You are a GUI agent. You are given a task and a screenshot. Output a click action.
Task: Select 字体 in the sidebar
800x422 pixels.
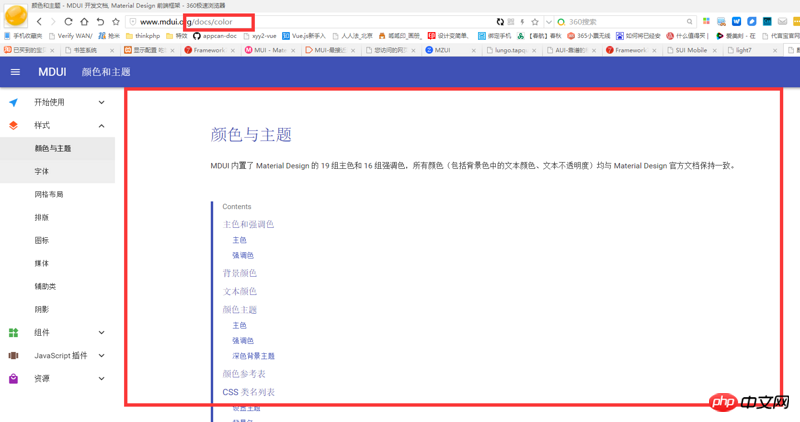[x=57, y=171]
